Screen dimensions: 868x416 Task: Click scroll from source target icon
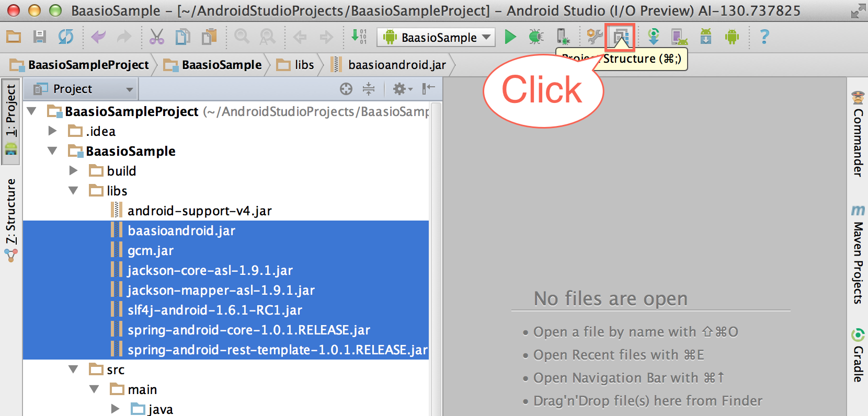click(x=346, y=89)
